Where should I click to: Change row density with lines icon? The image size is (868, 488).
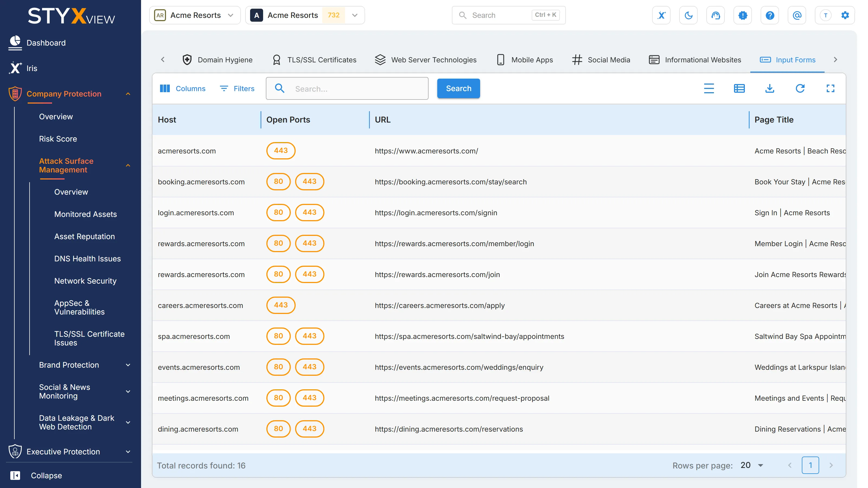tap(709, 88)
